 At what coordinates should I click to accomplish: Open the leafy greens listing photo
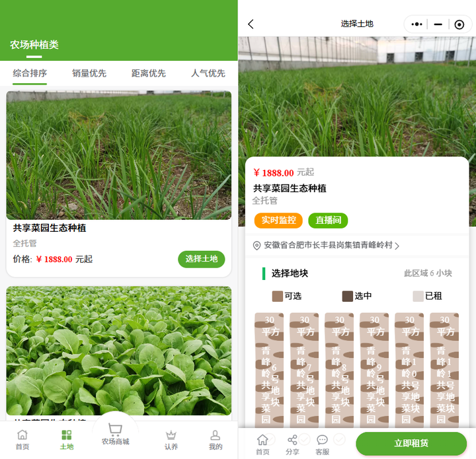[x=119, y=351]
